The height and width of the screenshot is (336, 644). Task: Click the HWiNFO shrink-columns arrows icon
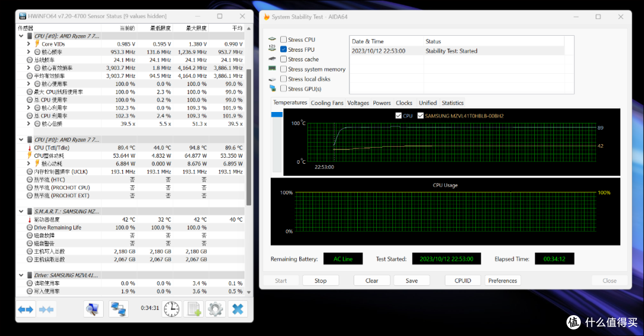pos(46,309)
